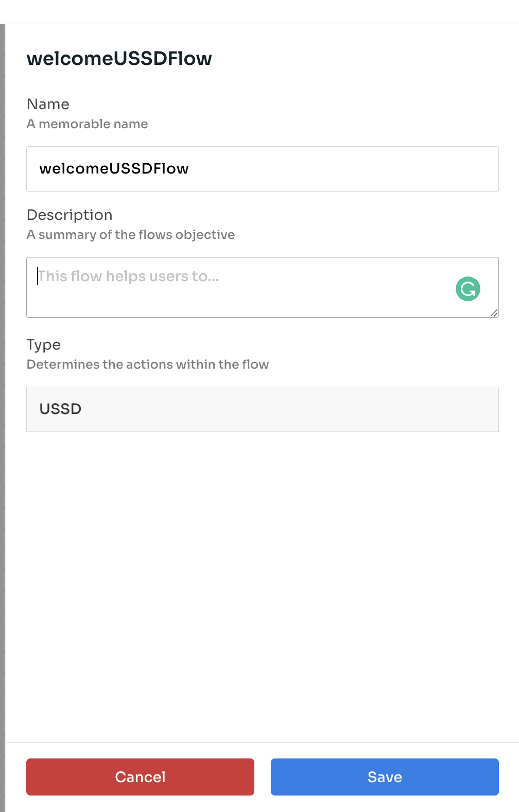
Task: Click the welcomeUSSDFlow dialog title
Action: click(119, 59)
